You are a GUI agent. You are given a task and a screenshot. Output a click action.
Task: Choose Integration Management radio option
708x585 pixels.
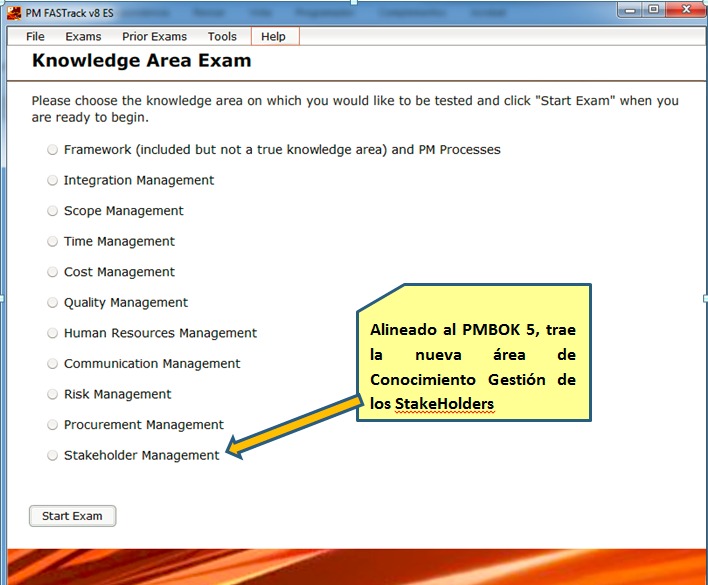click(52, 181)
